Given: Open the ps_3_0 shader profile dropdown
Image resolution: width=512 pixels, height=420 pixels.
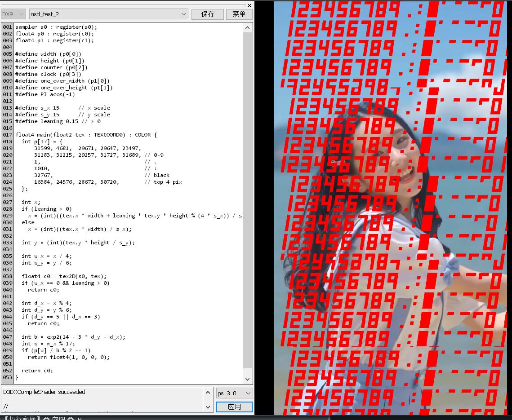Looking at the screenshot, I should [x=234, y=393].
